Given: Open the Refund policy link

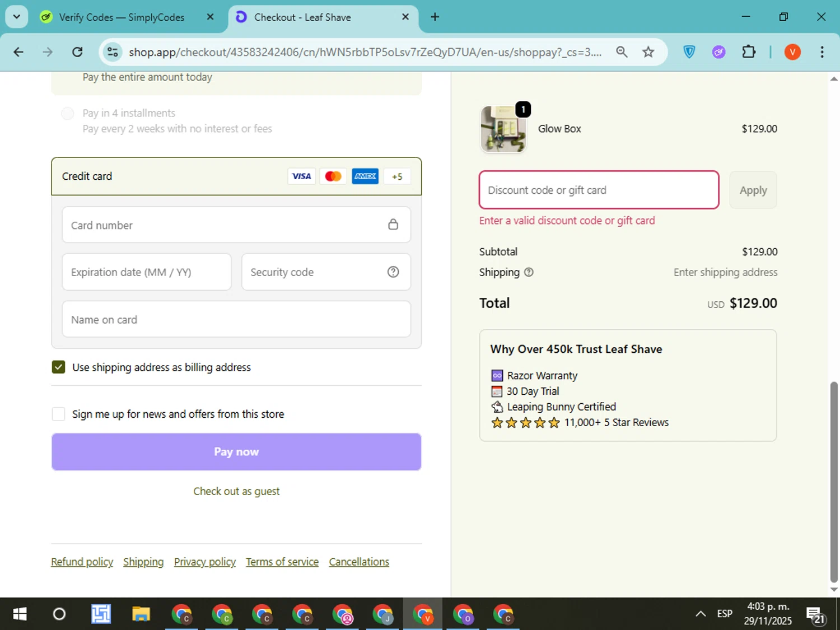Looking at the screenshot, I should 82,562.
